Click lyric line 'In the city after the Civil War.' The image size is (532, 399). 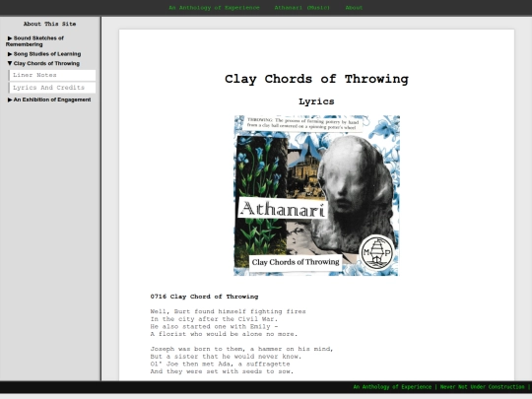click(x=214, y=319)
